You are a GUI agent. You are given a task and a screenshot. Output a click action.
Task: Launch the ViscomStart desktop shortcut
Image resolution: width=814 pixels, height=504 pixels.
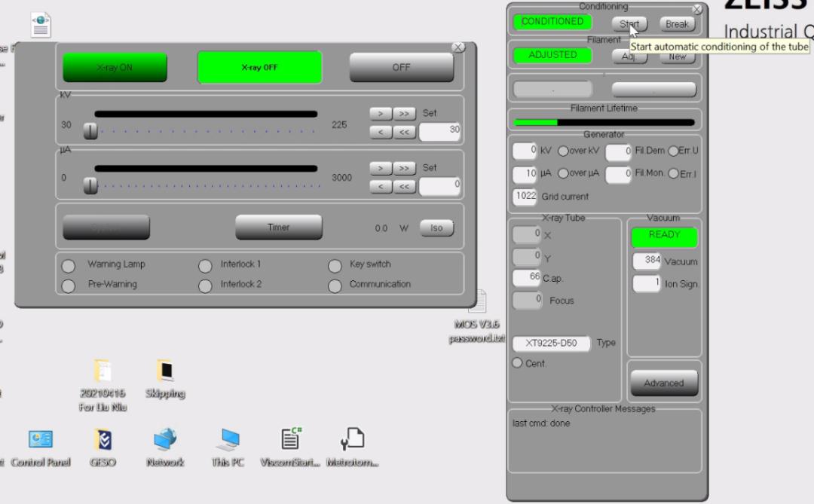point(289,439)
